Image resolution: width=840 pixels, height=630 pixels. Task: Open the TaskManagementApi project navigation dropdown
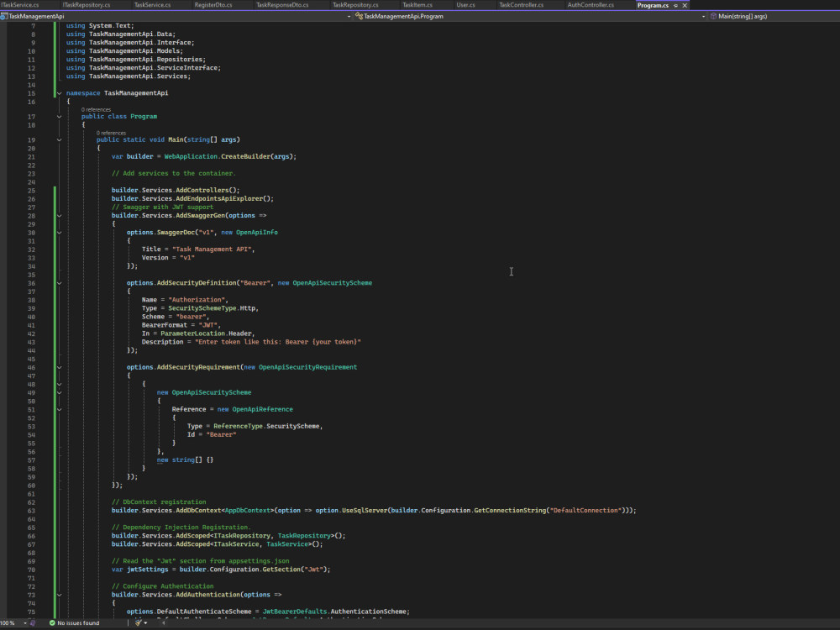point(349,17)
